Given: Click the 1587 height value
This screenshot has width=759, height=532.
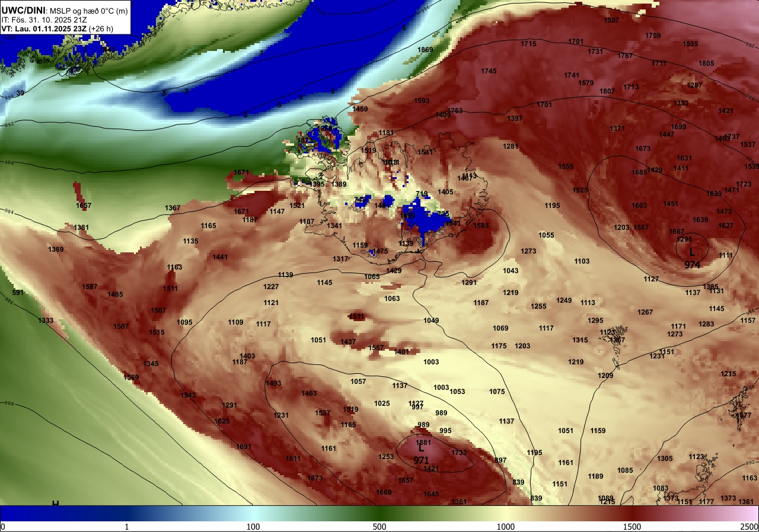Looking at the screenshot, I should [x=90, y=287].
